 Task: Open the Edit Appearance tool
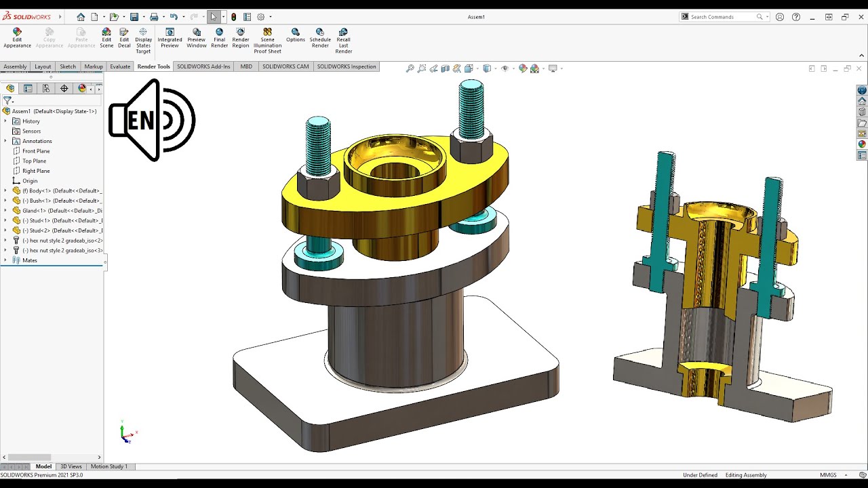pos(17,39)
